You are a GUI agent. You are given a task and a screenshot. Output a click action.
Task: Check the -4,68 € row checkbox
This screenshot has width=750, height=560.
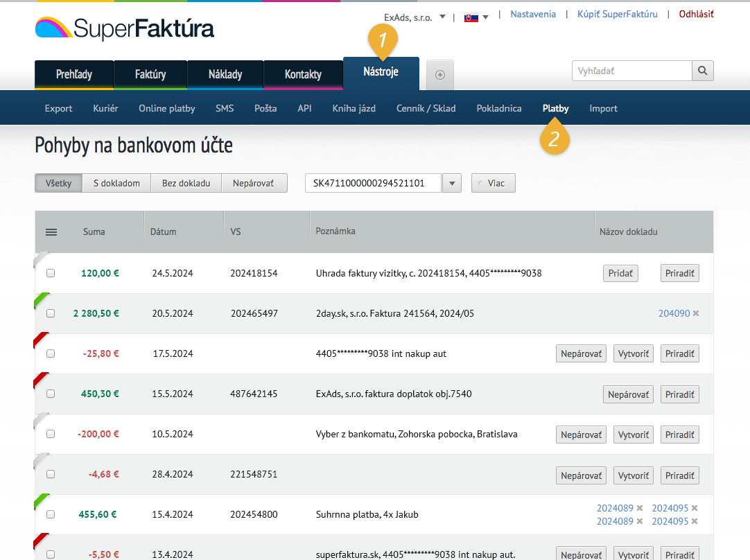[x=51, y=474]
